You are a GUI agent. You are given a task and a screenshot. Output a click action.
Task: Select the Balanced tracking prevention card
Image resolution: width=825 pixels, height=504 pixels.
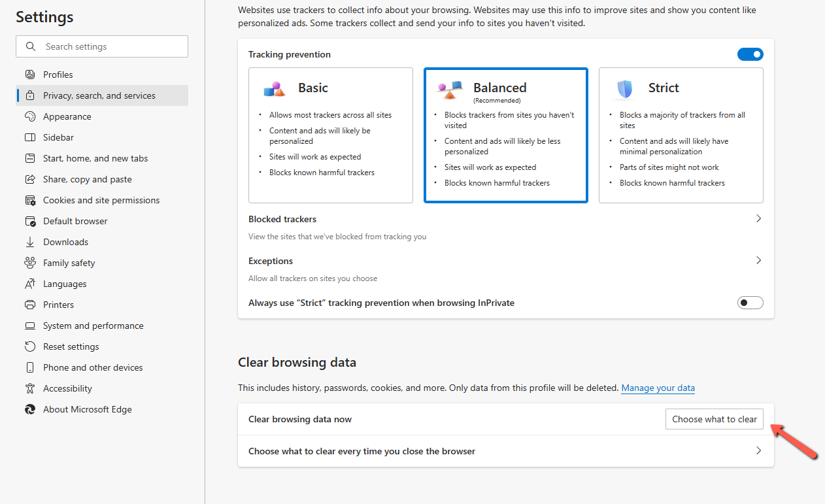coord(505,135)
